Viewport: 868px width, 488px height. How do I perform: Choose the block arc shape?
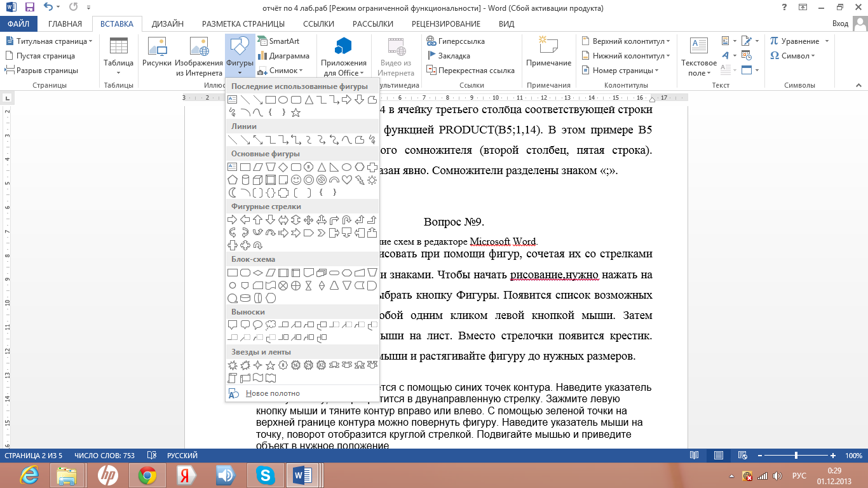pyautogui.click(x=334, y=180)
